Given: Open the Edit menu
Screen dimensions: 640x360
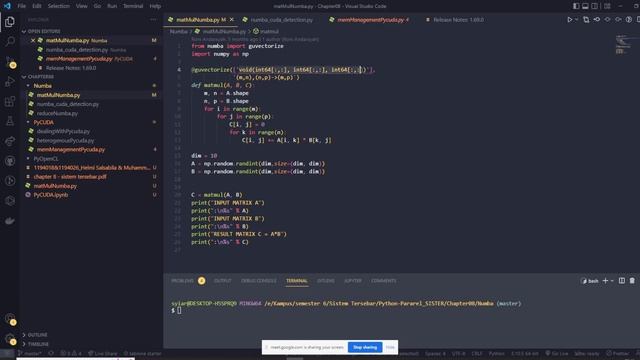Looking at the screenshot, I should pos(37,6).
